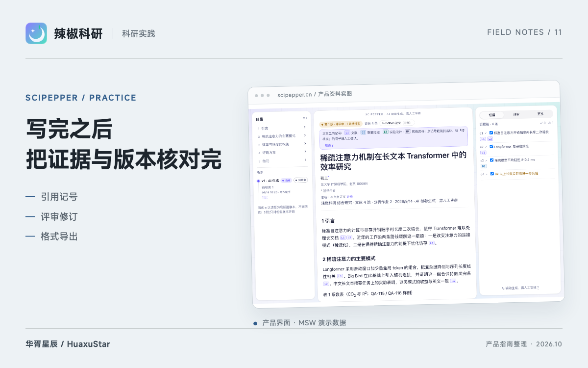Click L3 citation marker in 引言 paragraph

(432, 243)
